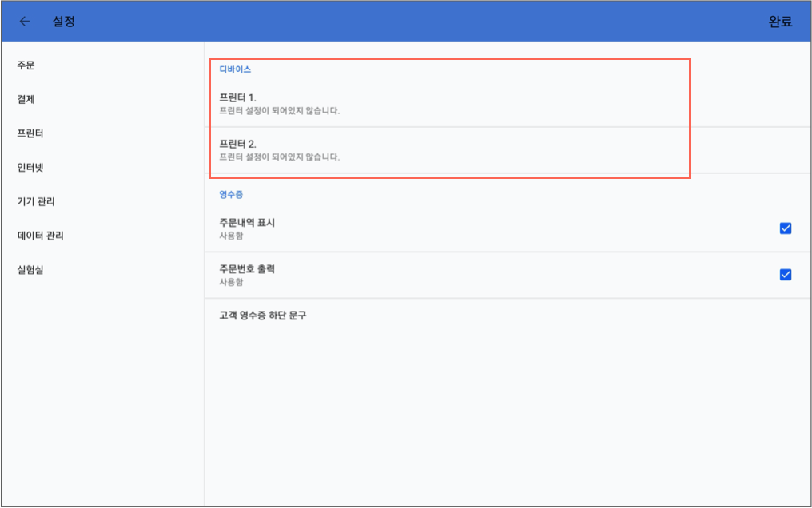The height and width of the screenshot is (508, 812).
Task: Open the 실험실 section
Action: tap(30, 270)
